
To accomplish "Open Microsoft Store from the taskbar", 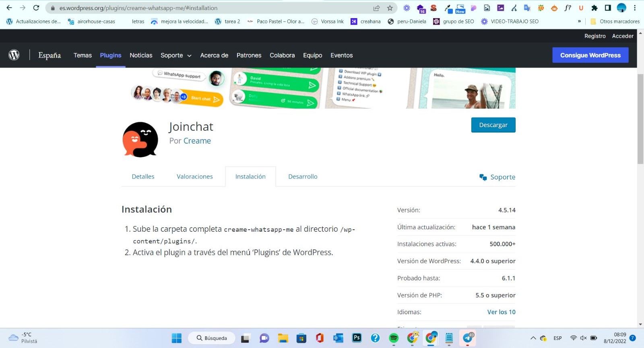I will pos(301,338).
